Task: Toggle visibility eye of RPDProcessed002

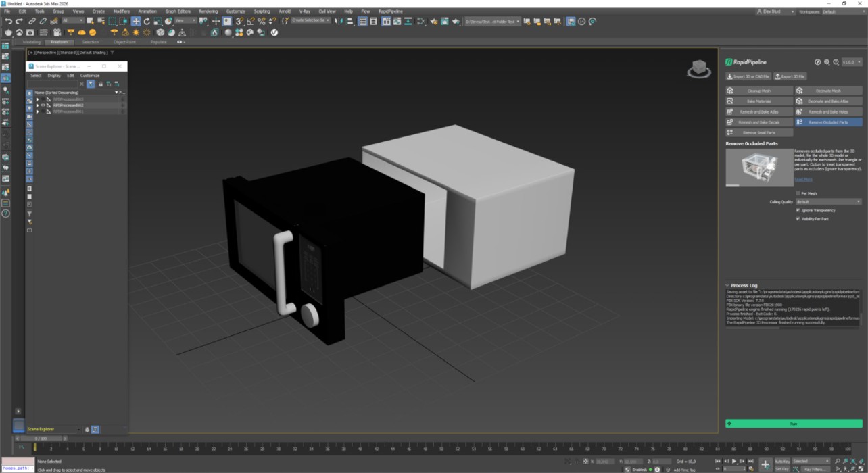Action: click(43, 105)
